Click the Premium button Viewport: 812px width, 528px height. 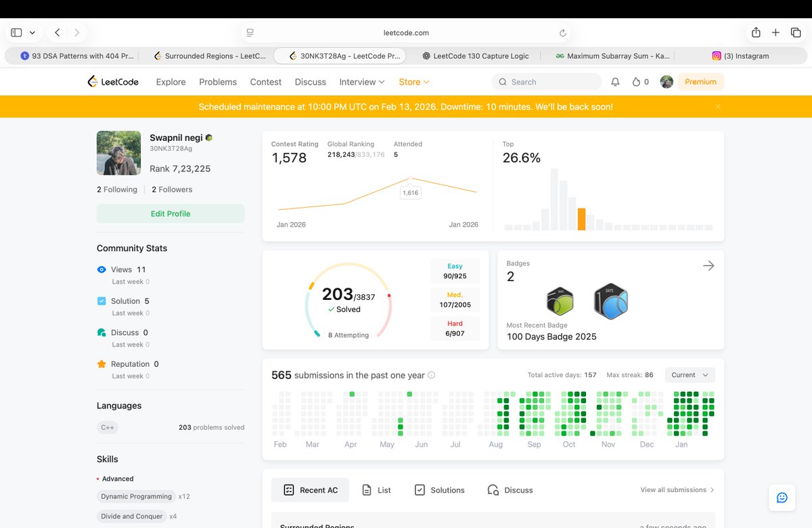[700, 82]
